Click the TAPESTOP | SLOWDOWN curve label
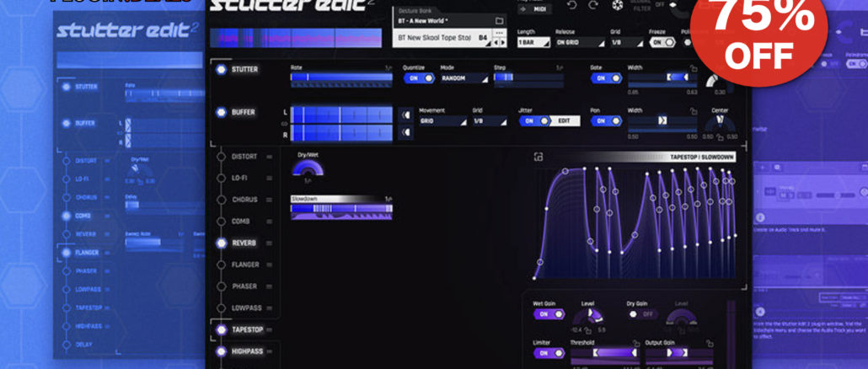 coord(702,157)
